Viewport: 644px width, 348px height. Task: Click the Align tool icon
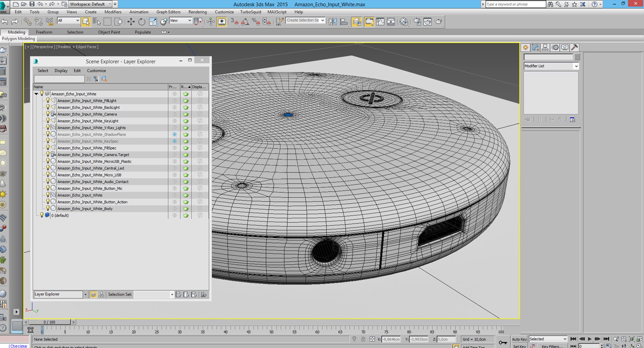(344, 22)
